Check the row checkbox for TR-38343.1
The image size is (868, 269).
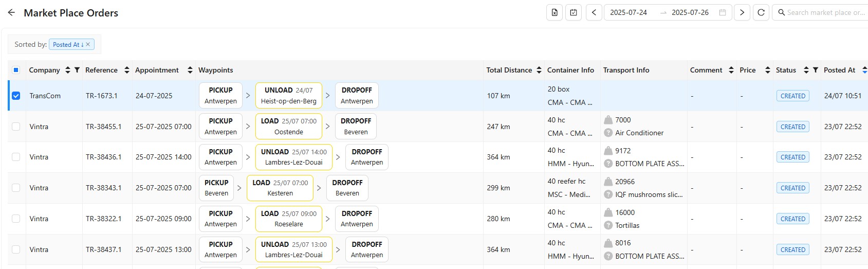click(16, 188)
